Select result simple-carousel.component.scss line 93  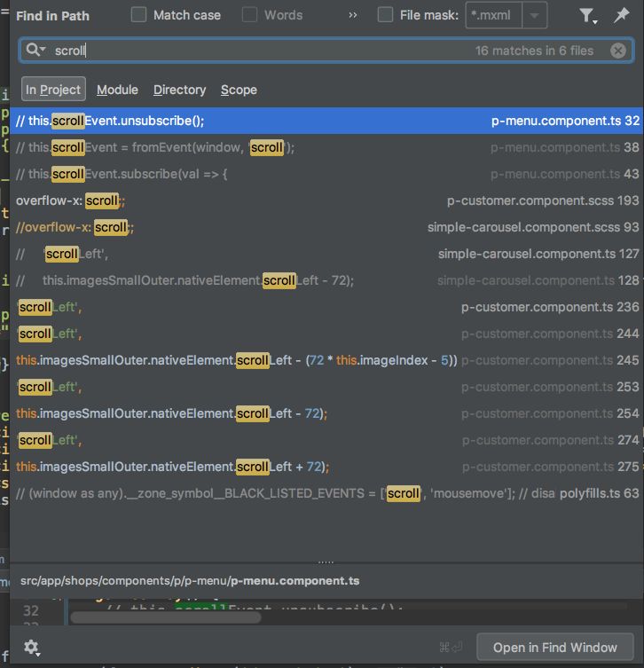point(326,227)
